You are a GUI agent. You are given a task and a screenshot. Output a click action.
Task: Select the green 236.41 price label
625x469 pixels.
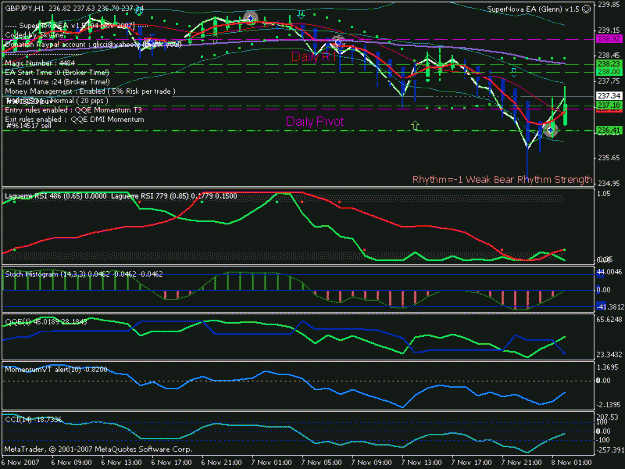(x=609, y=130)
